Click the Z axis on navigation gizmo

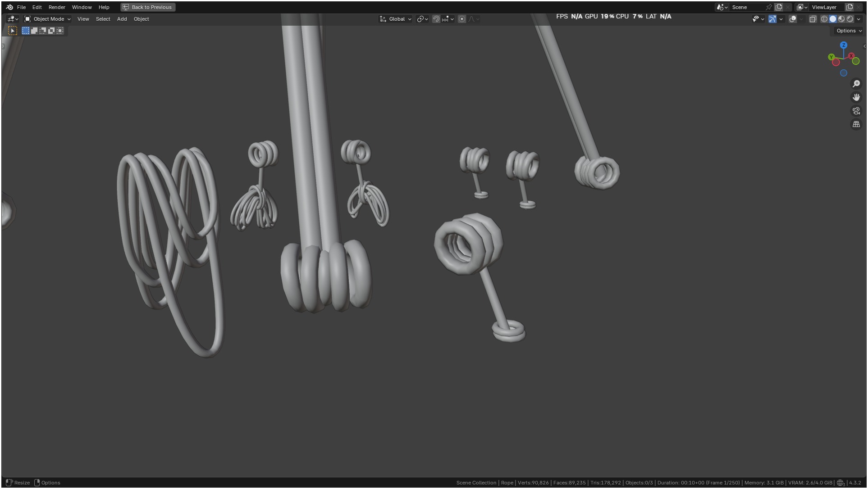pos(844,45)
